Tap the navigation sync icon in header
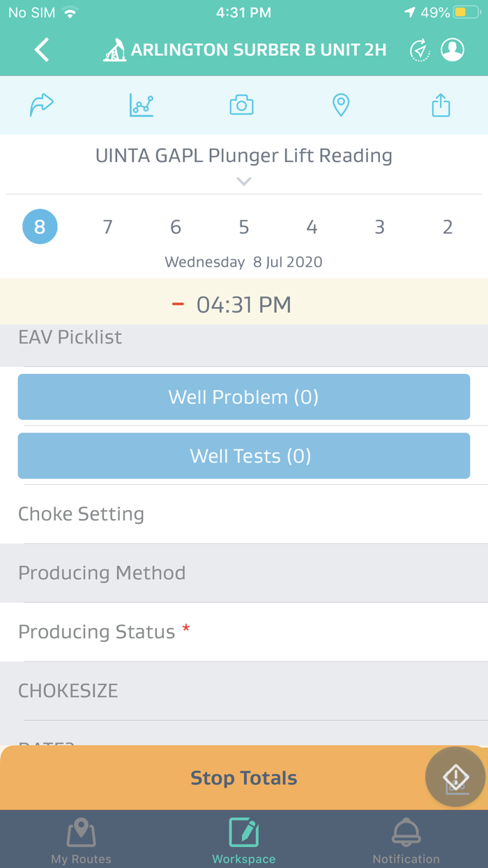 [x=420, y=50]
